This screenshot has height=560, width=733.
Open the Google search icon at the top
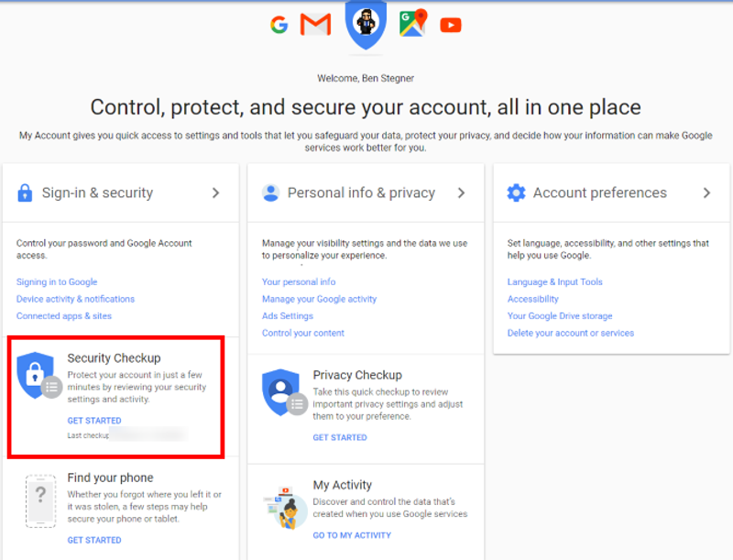coord(280,24)
